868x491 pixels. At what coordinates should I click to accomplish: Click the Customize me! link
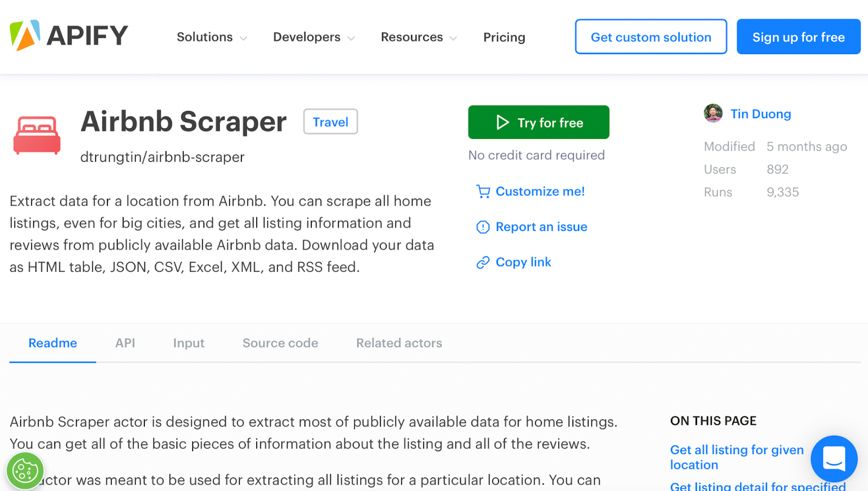click(x=540, y=192)
